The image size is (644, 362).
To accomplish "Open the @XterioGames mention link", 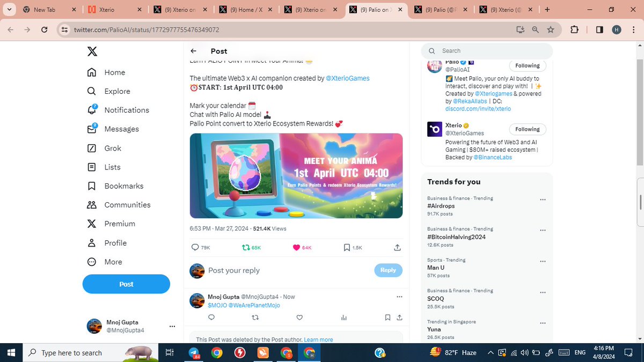I will pyautogui.click(x=348, y=78).
